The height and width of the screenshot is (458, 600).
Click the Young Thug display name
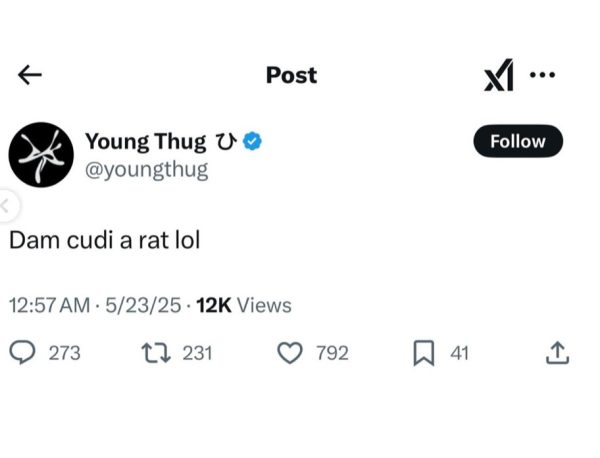click(145, 142)
